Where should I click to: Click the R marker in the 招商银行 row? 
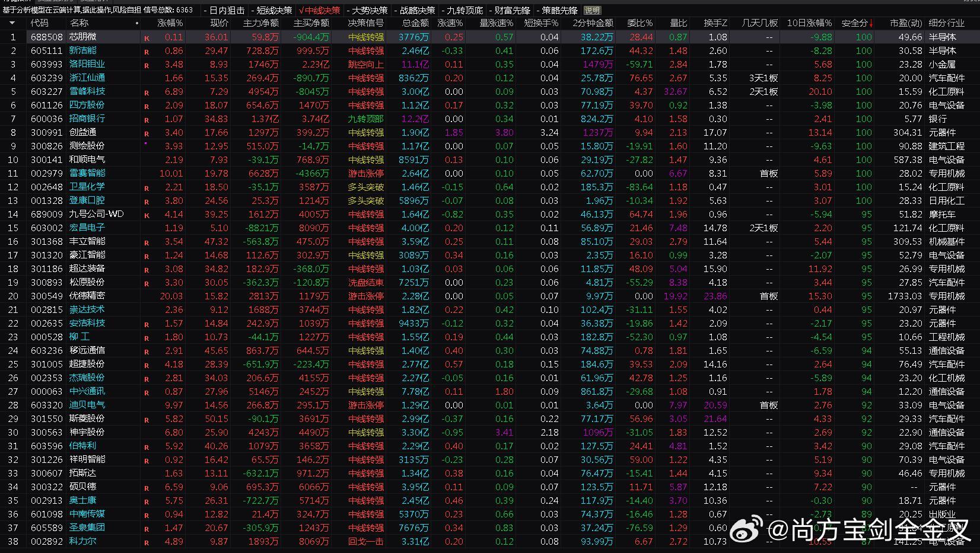pos(147,120)
